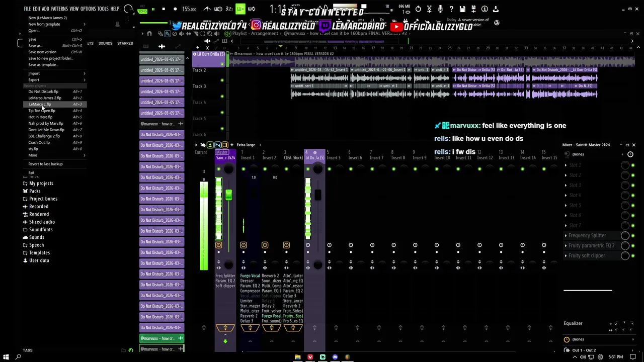Toggle Song mode indicator

(x=143, y=11)
